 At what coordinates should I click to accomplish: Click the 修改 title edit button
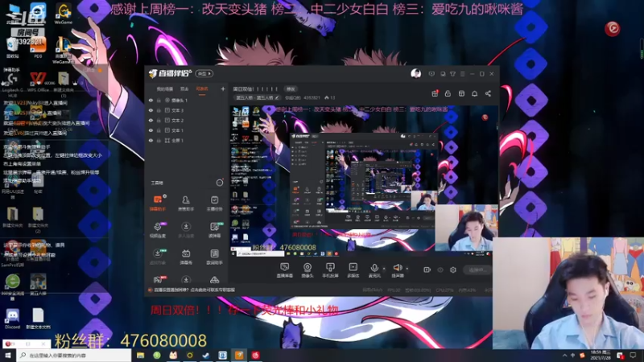[291, 89]
